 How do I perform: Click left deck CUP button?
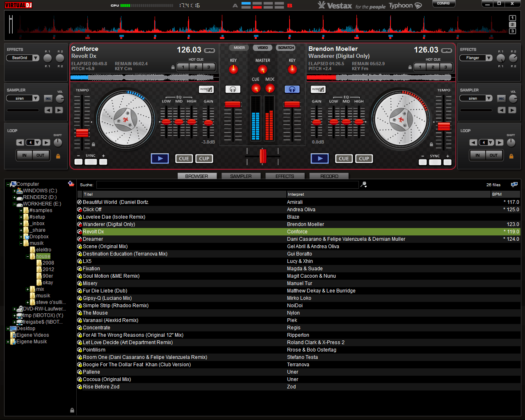point(204,159)
